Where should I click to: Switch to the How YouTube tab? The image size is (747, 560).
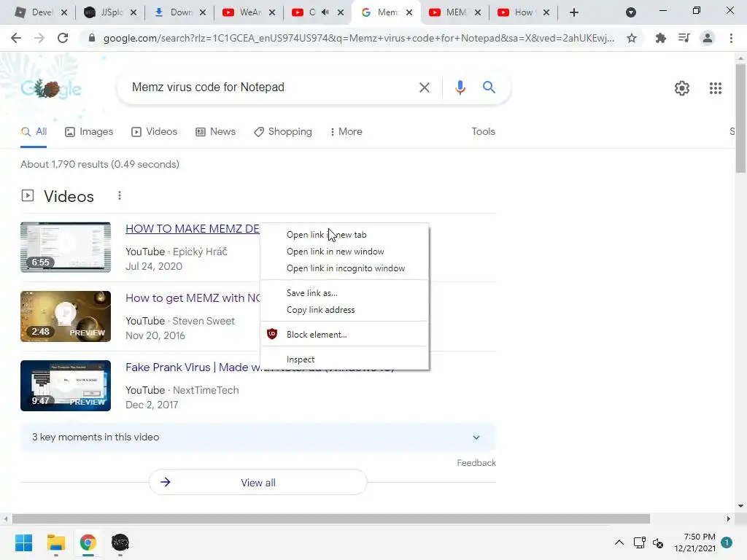click(523, 12)
